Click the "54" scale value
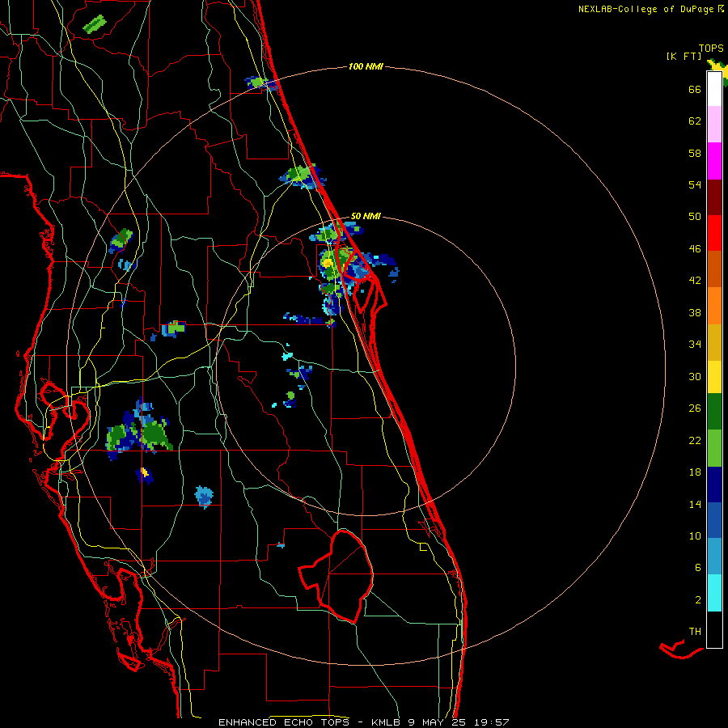This screenshot has width=728, height=728. click(x=695, y=184)
